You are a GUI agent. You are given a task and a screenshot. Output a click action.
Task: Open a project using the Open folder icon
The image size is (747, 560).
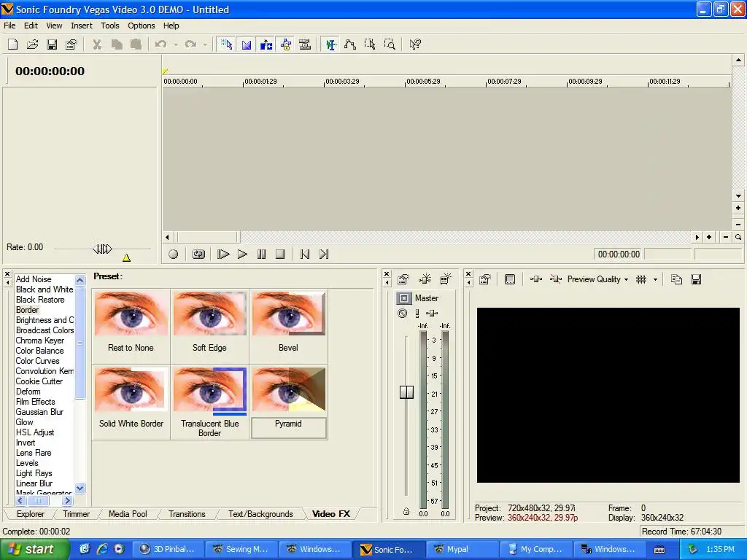point(32,44)
